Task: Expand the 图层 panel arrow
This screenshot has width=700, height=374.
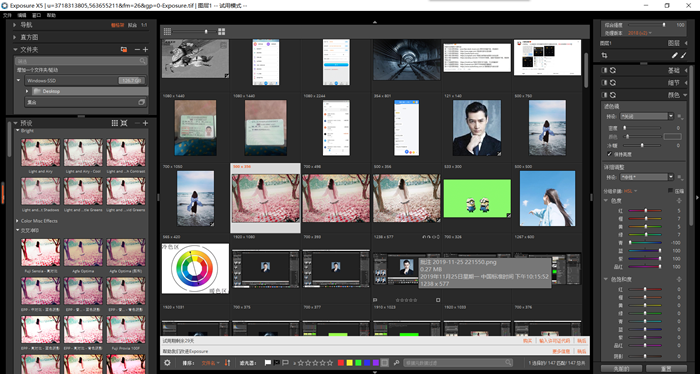Action: [x=686, y=43]
